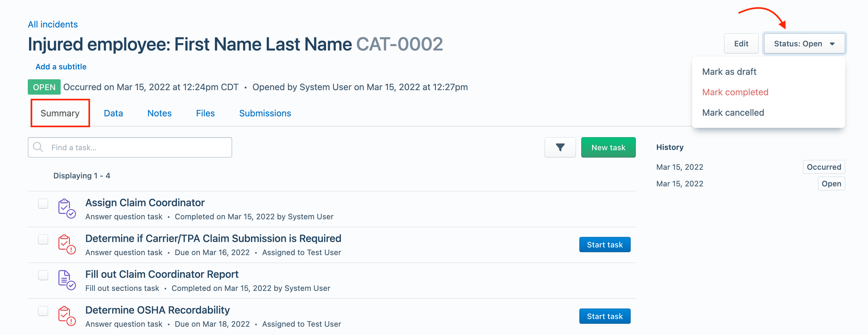This screenshot has width=868, height=335.
Task: Click the Open history tag
Action: [831, 183]
